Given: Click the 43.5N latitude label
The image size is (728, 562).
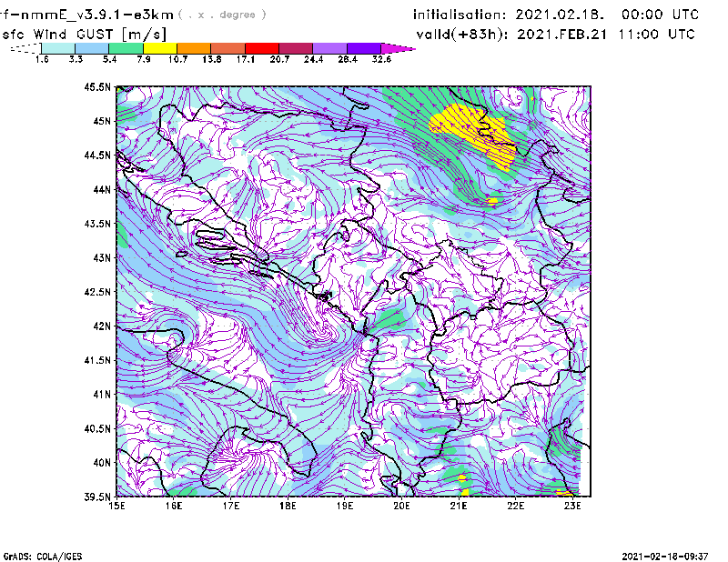Looking at the screenshot, I should (x=98, y=224).
